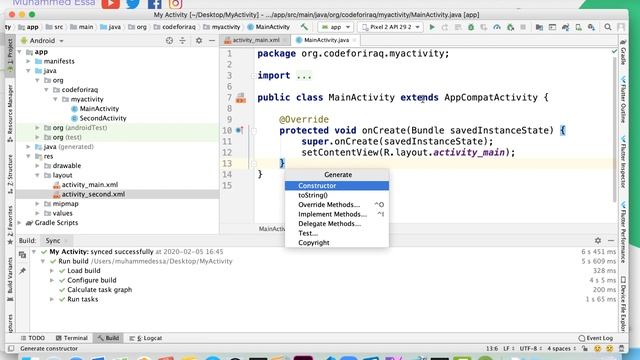
Task: Open Project panel settings gear
Action: [199, 40]
